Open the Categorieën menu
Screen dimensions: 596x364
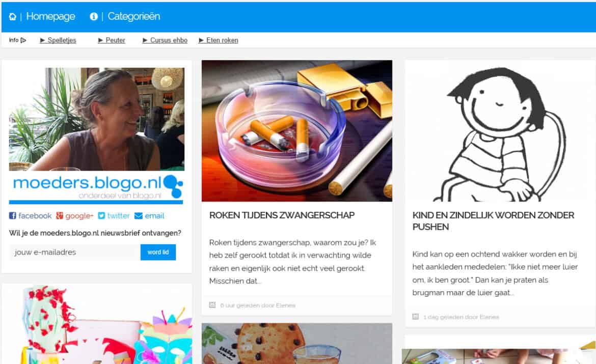click(134, 16)
